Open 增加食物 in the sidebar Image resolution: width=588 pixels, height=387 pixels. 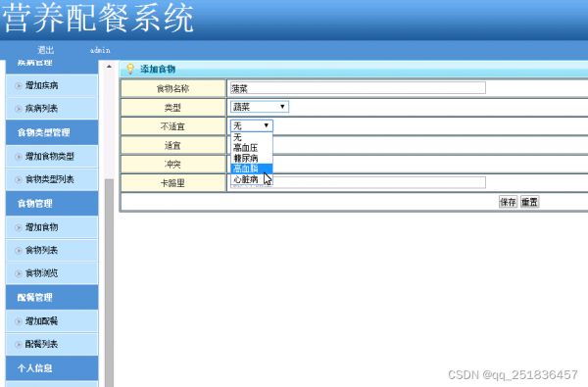point(41,227)
